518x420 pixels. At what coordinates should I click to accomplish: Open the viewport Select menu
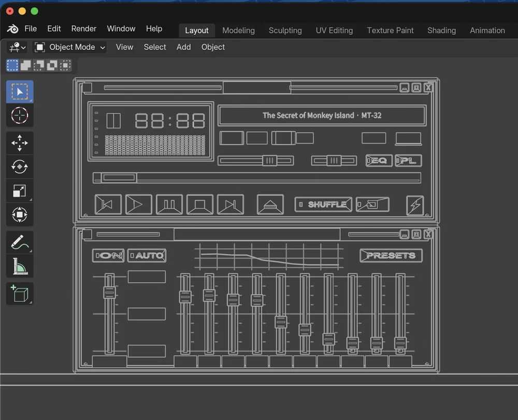[155, 47]
